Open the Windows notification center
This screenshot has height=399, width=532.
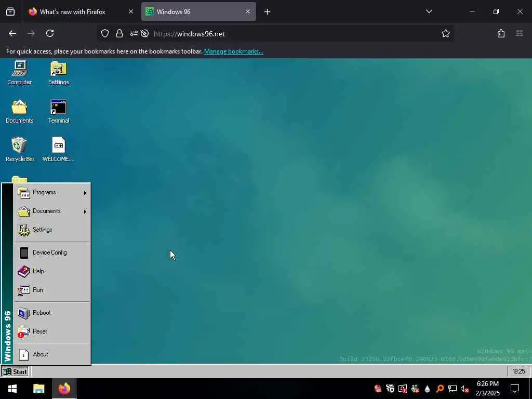coord(515,389)
